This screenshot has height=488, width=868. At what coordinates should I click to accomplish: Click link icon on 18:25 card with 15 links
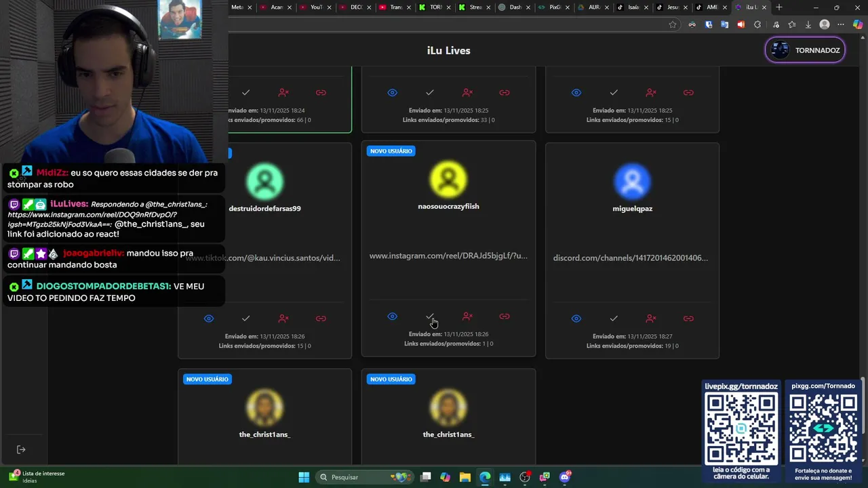coord(688,92)
